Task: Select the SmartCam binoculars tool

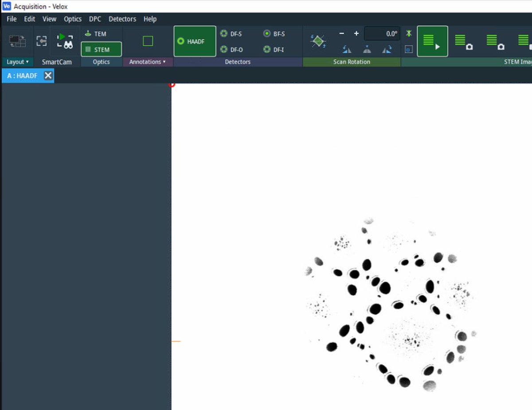Action: pyautogui.click(x=65, y=40)
